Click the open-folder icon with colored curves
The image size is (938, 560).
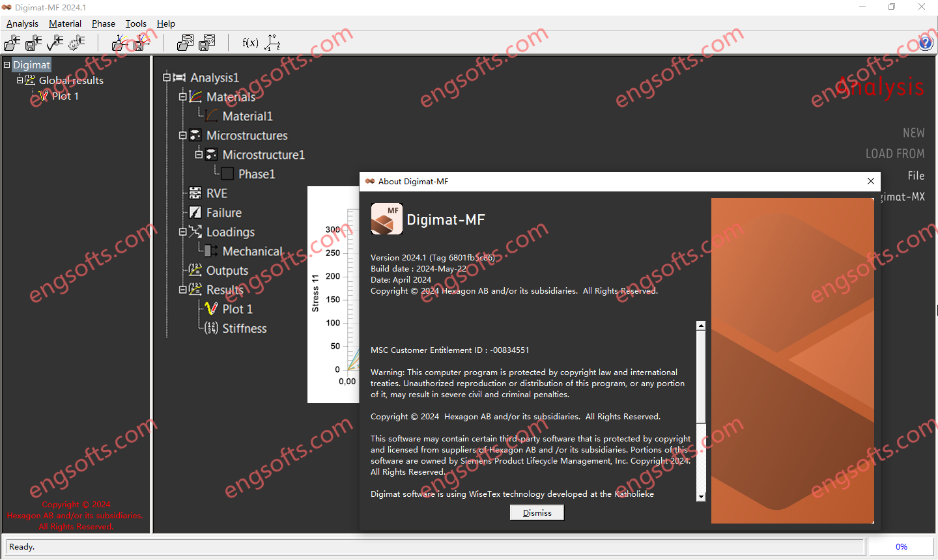click(119, 43)
